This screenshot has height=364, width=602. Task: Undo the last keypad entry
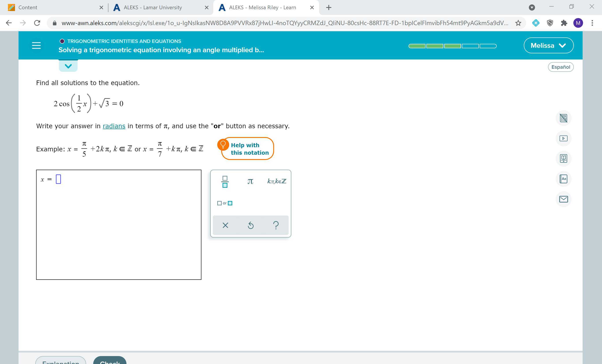(251, 225)
